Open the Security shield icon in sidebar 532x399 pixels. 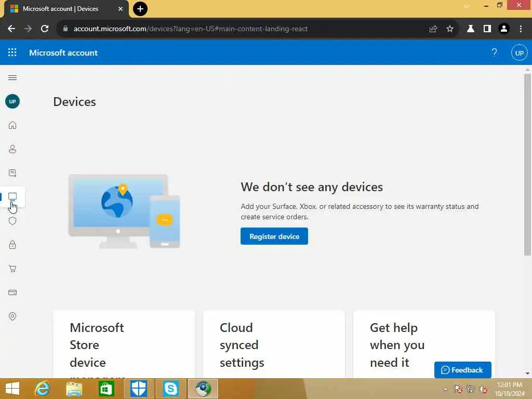click(12, 221)
